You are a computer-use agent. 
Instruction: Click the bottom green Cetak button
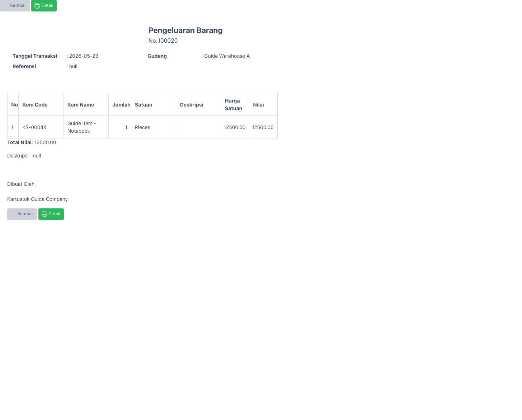[x=51, y=214]
